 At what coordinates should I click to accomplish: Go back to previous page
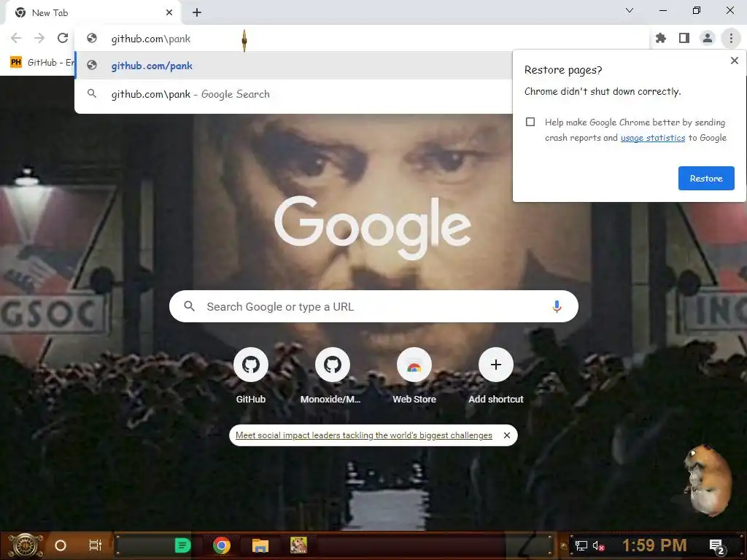pos(16,38)
